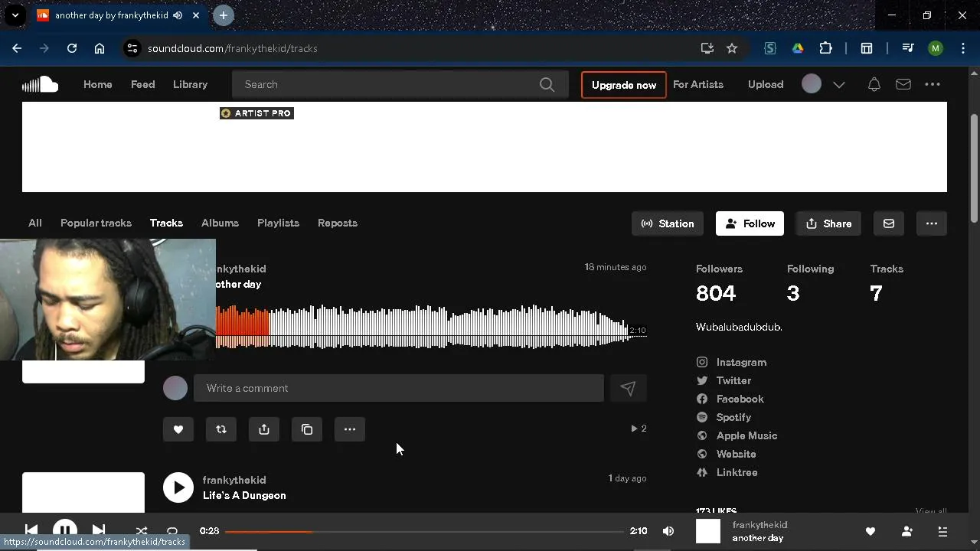Repost the another day track
980x551 pixels.
(221, 429)
